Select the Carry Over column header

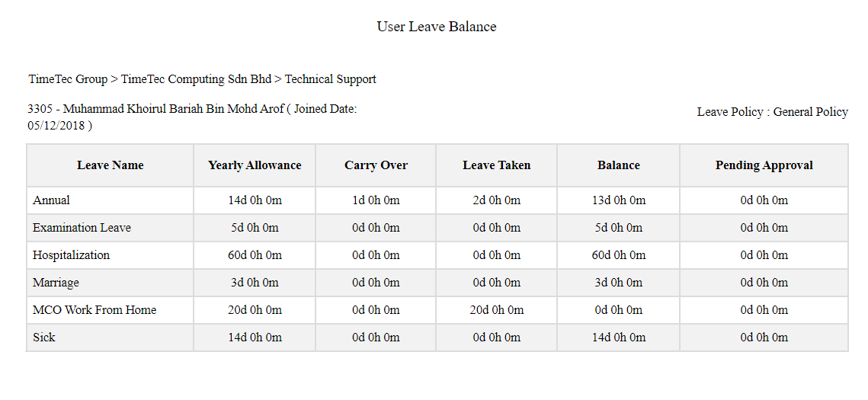(376, 165)
